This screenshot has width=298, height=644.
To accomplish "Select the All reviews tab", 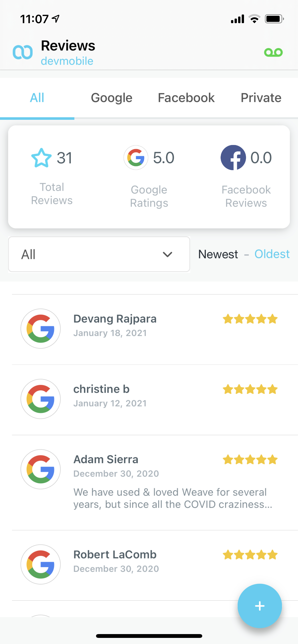I will coord(37,98).
